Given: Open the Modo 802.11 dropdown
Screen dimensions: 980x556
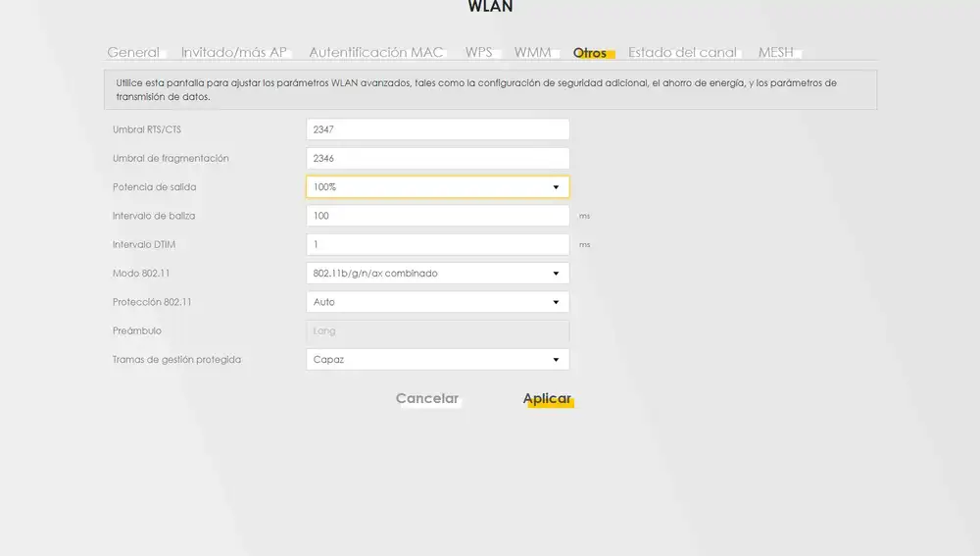Looking at the screenshot, I should point(437,274).
